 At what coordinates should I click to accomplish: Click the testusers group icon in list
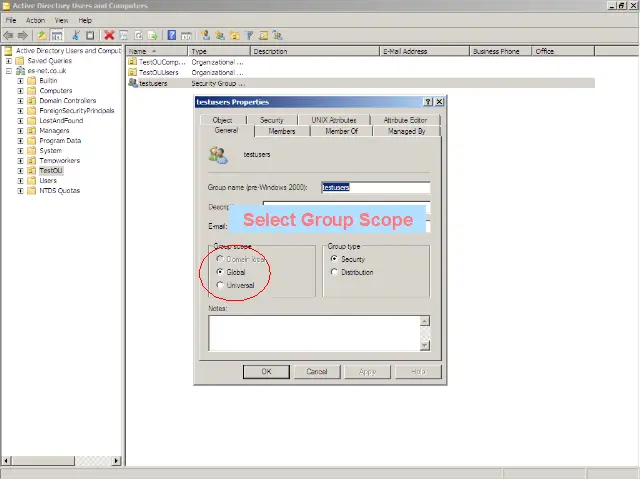[x=133, y=83]
